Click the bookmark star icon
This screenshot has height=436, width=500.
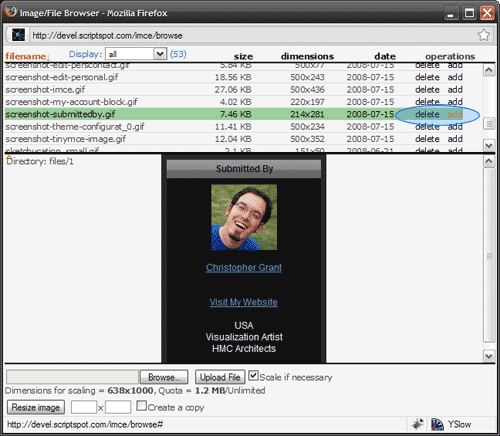[x=484, y=35]
